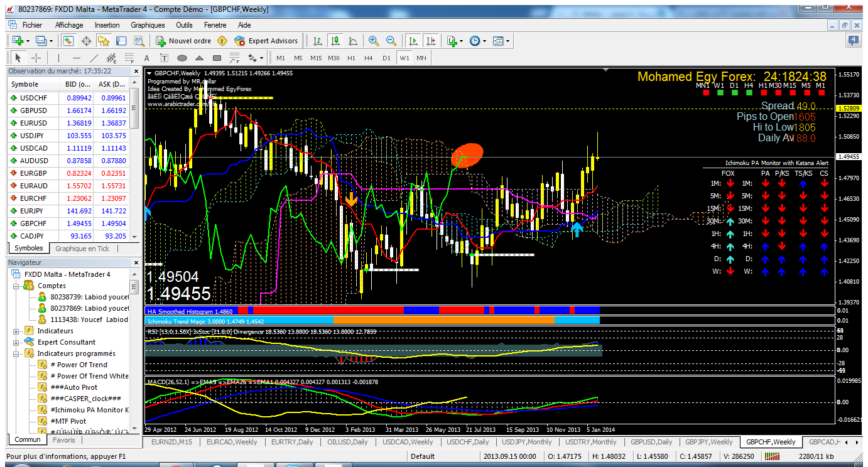
Task: Expand the Indicateurs tree node
Action: (16, 331)
